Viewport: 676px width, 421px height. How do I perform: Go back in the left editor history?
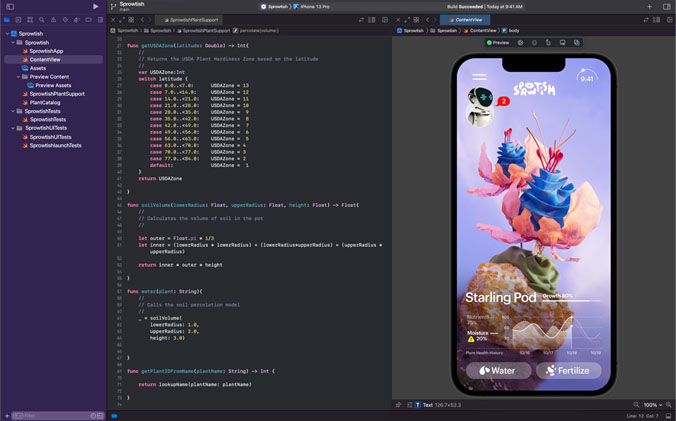coord(142,20)
